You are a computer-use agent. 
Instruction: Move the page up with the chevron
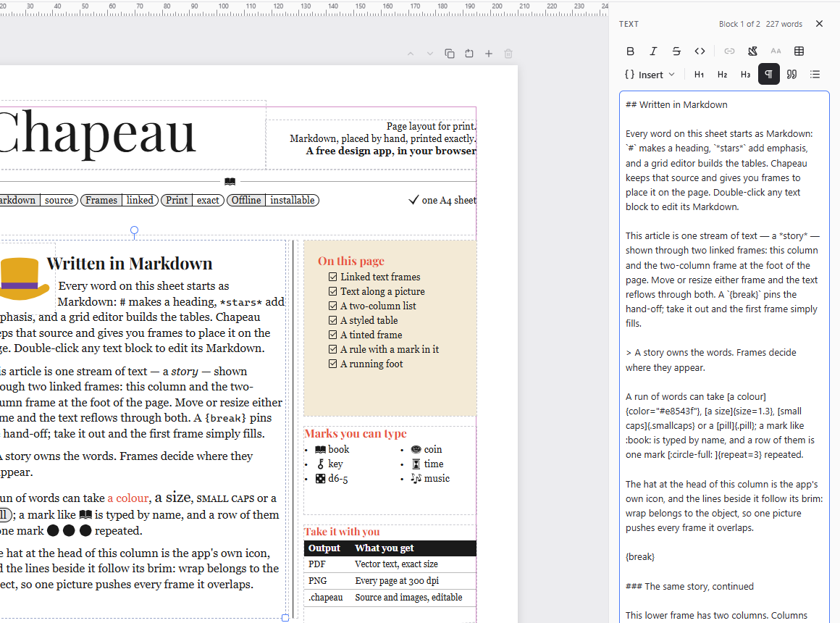[411, 54]
